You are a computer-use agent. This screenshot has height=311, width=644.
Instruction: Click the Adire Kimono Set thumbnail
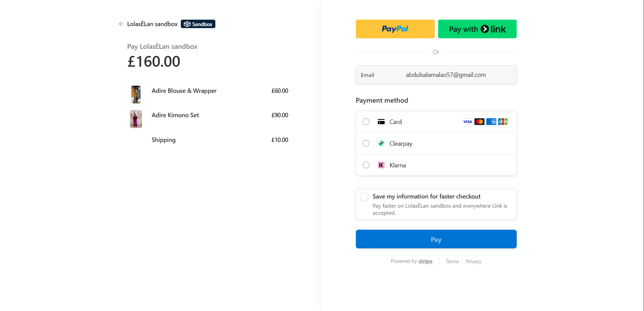pyautogui.click(x=136, y=119)
